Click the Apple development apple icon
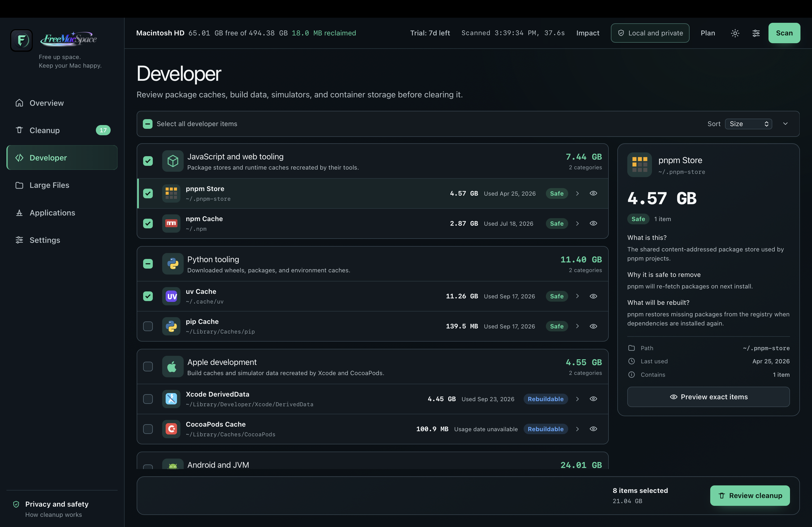The width and height of the screenshot is (812, 527). [173, 367]
